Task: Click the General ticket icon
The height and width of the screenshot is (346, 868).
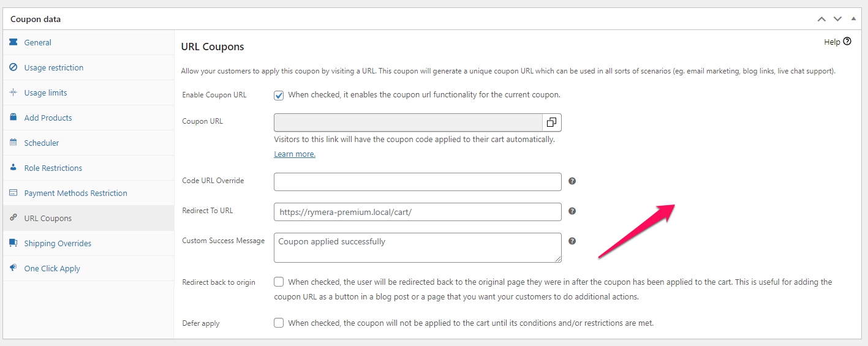Action: point(13,42)
